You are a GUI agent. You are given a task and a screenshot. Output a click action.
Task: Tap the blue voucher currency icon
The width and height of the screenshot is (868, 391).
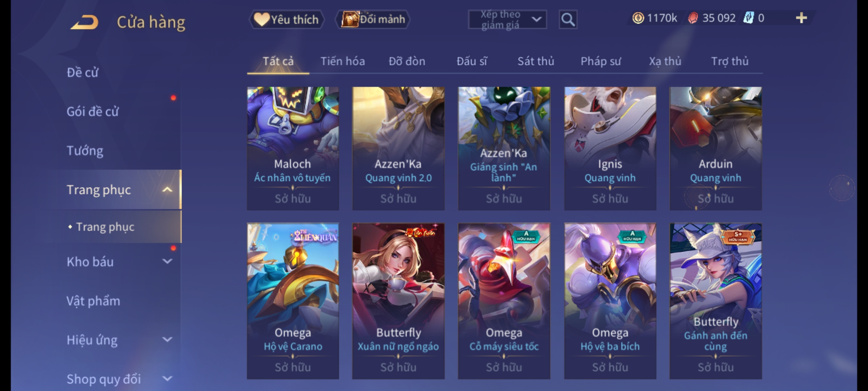pos(748,18)
